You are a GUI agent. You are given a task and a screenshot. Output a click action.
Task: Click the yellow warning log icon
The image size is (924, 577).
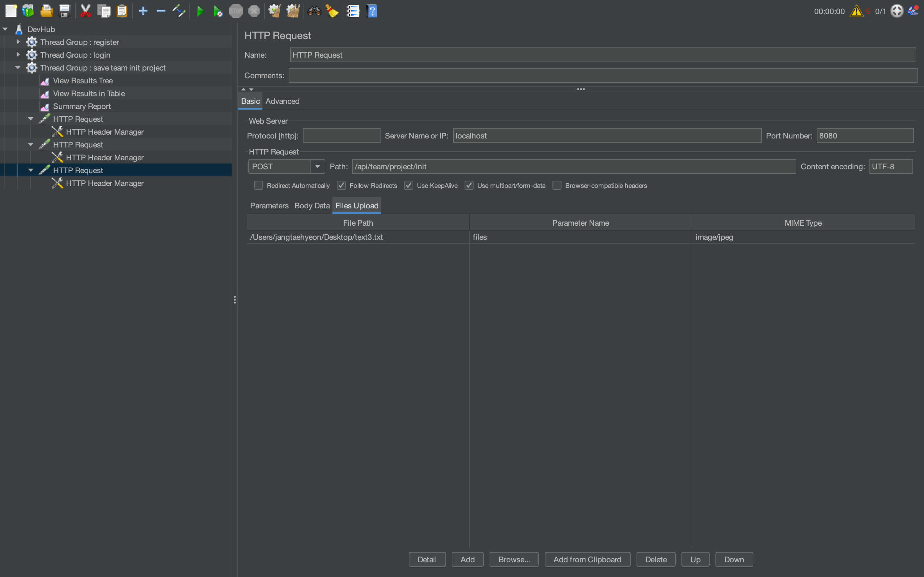pyautogui.click(x=856, y=11)
